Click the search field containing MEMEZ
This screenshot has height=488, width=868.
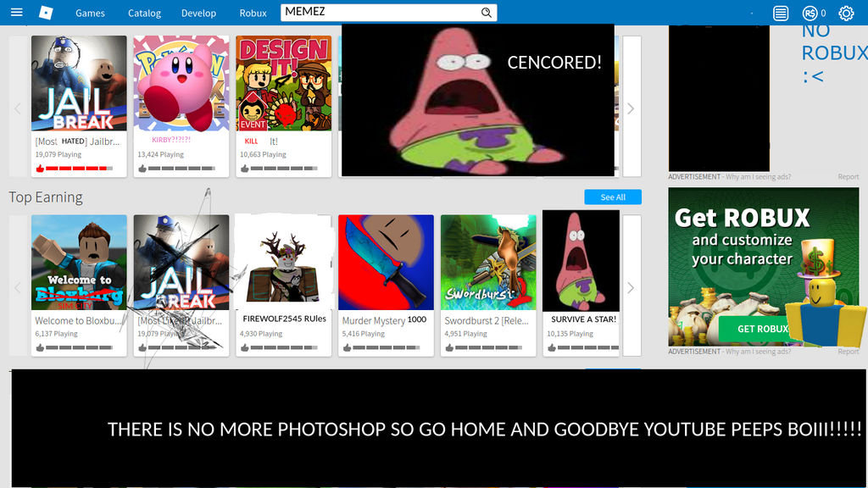tap(388, 12)
